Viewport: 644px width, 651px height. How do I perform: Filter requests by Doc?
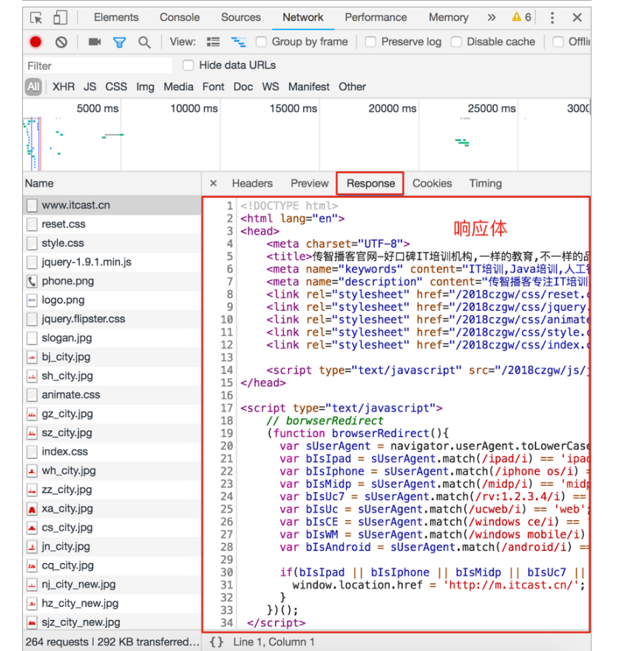point(243,87)
